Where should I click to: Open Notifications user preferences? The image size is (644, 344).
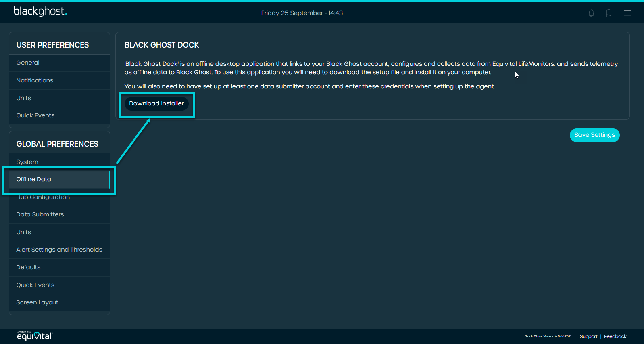coord(59,80)
